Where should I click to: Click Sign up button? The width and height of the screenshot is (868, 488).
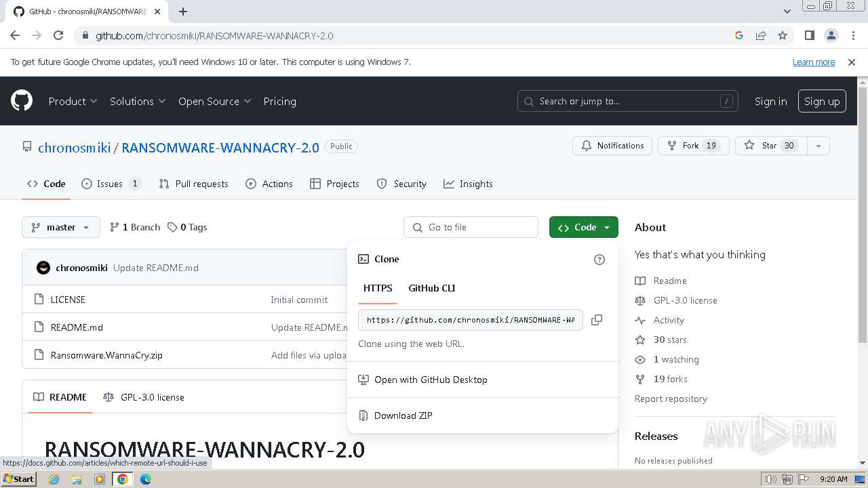click(x=822, y=101)
